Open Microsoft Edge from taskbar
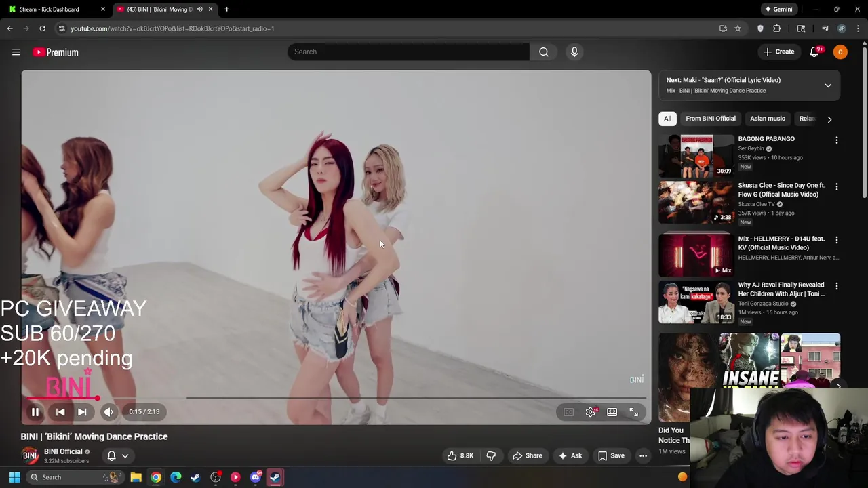868x488 pixels. [x=176, y=477]
